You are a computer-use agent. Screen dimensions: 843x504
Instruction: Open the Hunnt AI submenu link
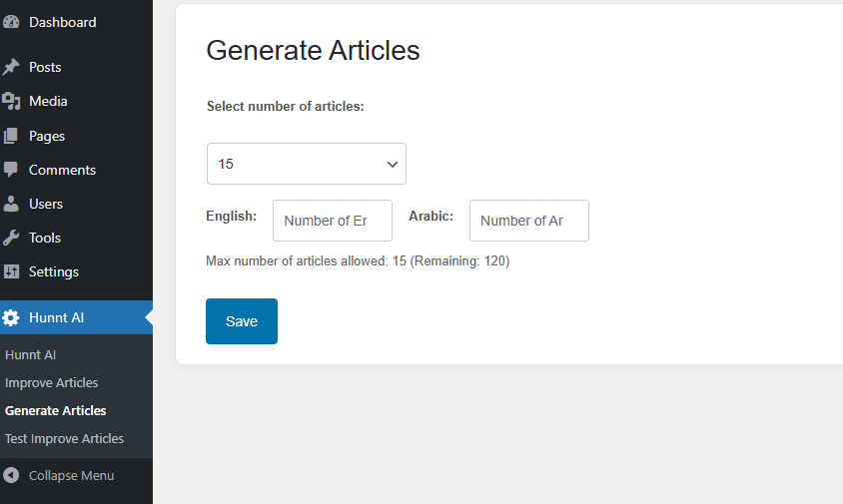(30, 354)
